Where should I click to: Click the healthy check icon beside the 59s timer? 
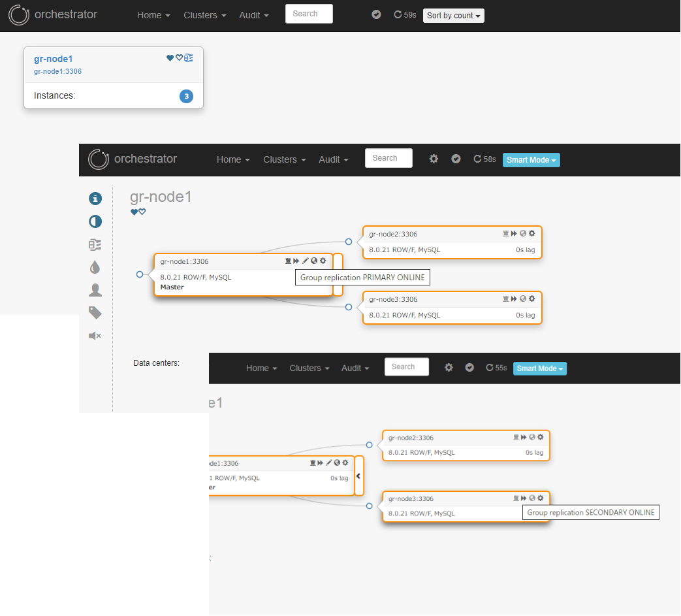pyautogui.click(x=377, y=15)
